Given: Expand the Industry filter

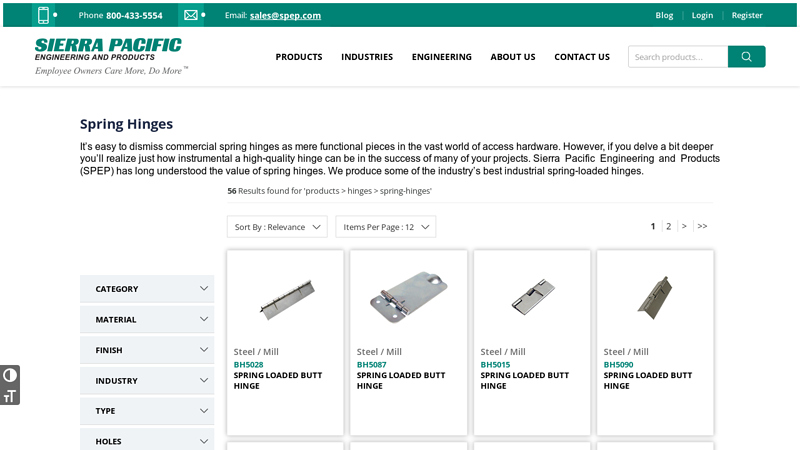Looking at the screenshot, I should 147,381.
